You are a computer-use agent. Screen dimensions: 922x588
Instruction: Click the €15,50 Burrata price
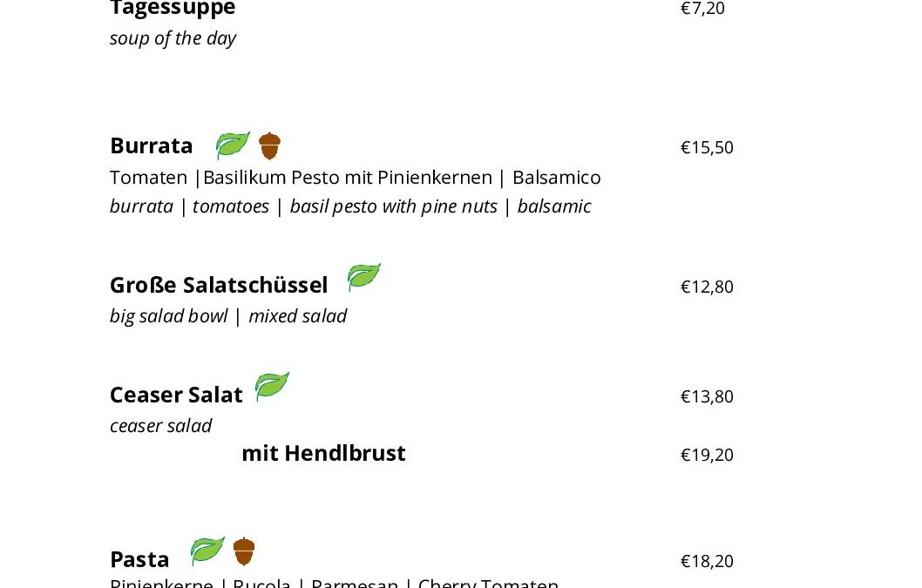707,147
